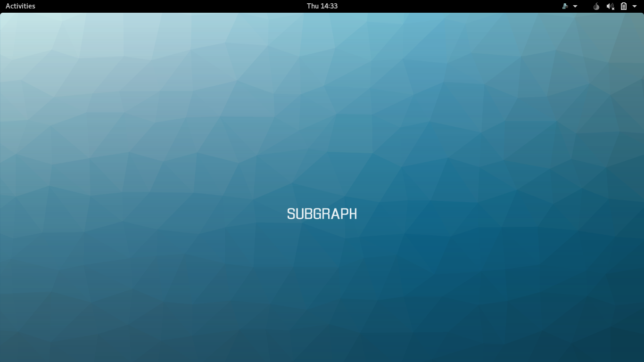Click the user avatar icon in top bar
The image size is (644, 362).
point(565,6)
